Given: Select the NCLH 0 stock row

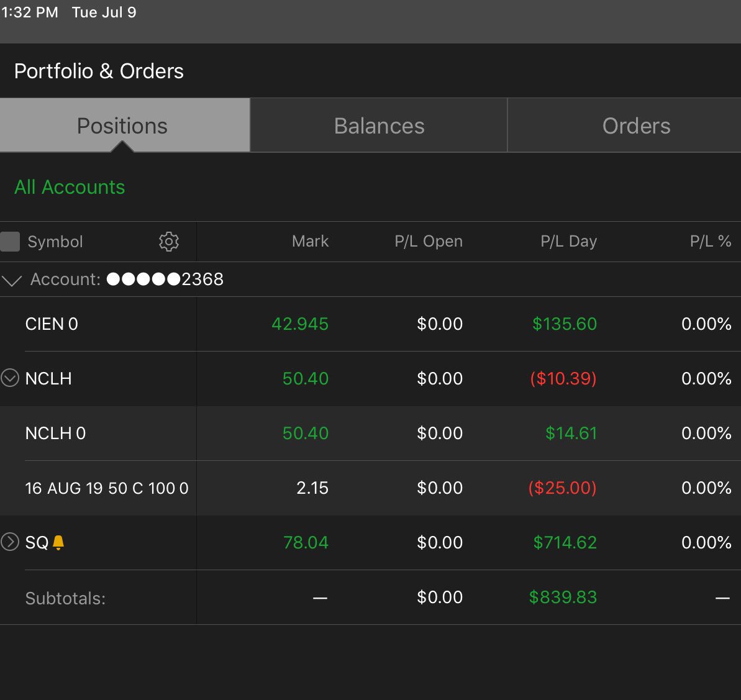Looking at the screenshot, I should [370, 433].
